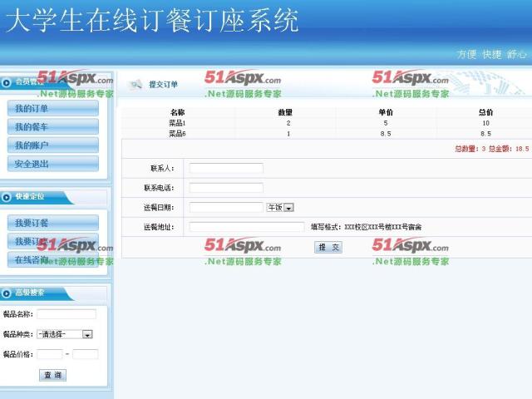Focus the 送餐地址 address field
The image size is (532, 399).
click(x=246, y=227)
